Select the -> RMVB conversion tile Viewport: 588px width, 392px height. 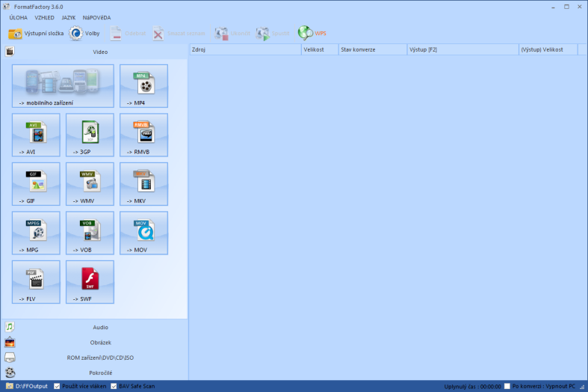pos(143,135)
